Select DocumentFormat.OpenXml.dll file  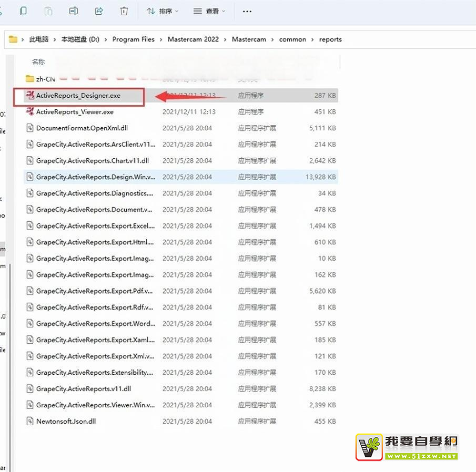[x=82, y=128]
